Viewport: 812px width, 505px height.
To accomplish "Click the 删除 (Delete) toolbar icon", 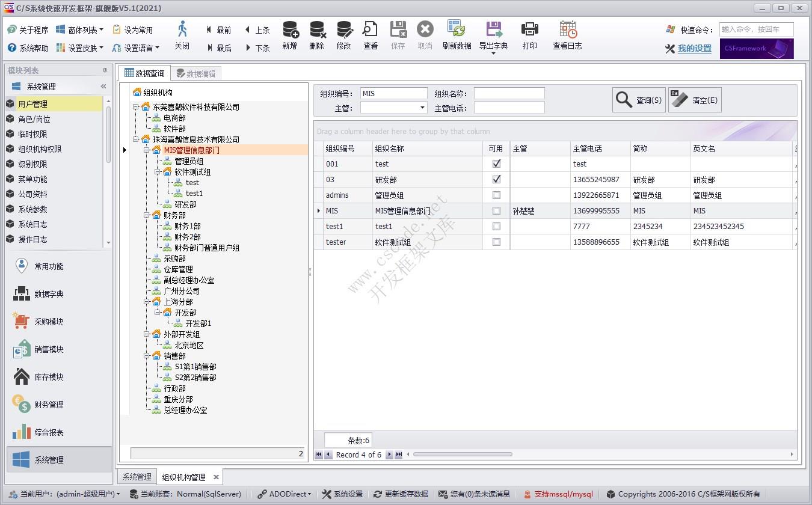I will (x=316, y=35).
